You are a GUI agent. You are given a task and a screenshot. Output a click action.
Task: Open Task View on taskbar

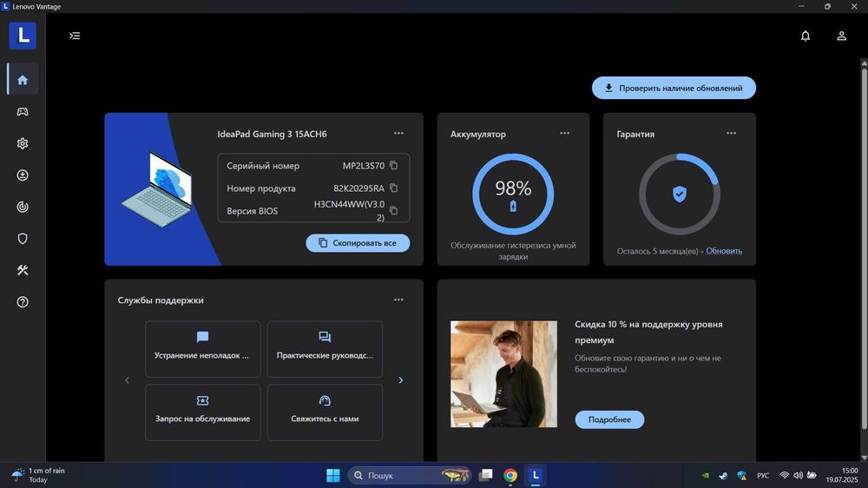(x=486, y=475)
